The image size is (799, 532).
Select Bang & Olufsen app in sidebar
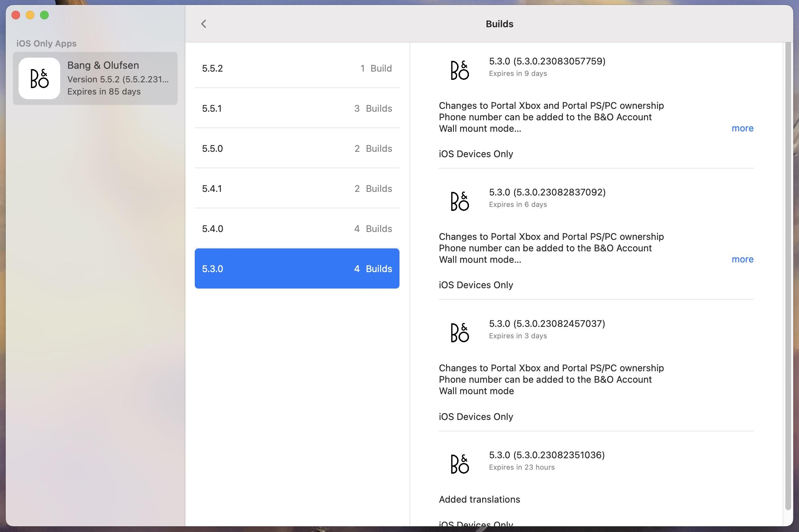click(95, 78)
